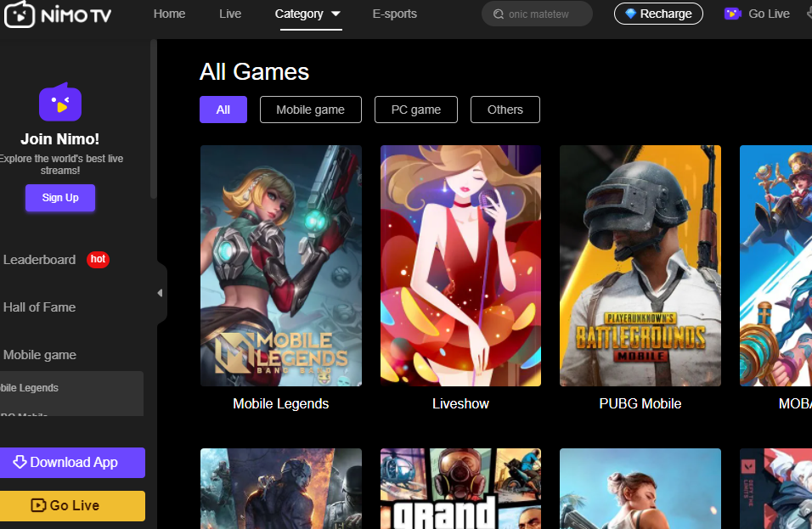812x529 pixels.
Task: Open the Free Fire girl cover below PUBG
Action: [x=640, y=488]
